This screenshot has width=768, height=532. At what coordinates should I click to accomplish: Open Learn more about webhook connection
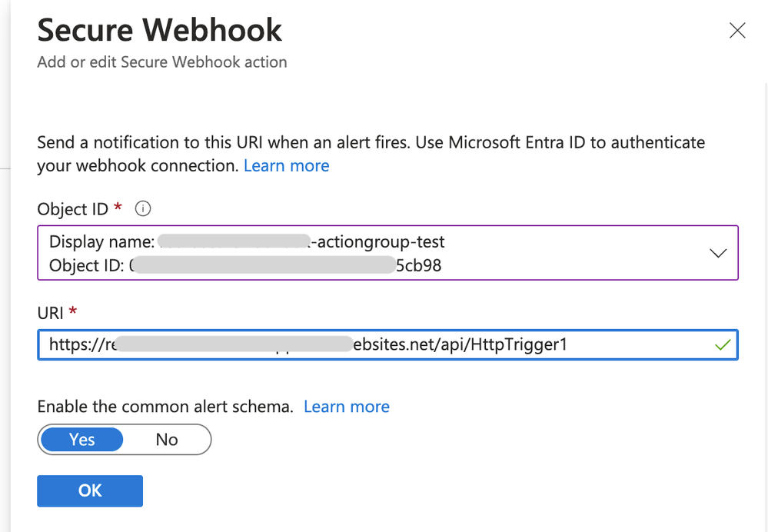pos(287,165)
